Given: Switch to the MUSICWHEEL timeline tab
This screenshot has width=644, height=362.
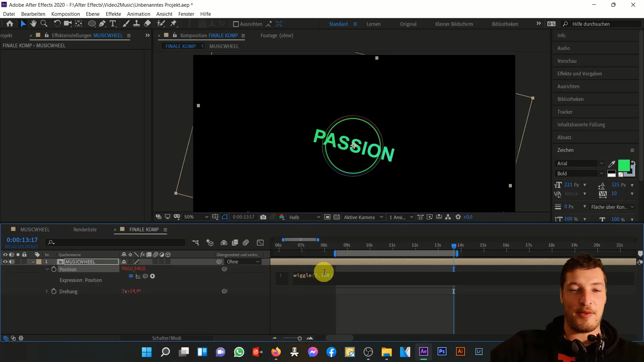Looking at the screenshot, I should (x=35, y=230).
